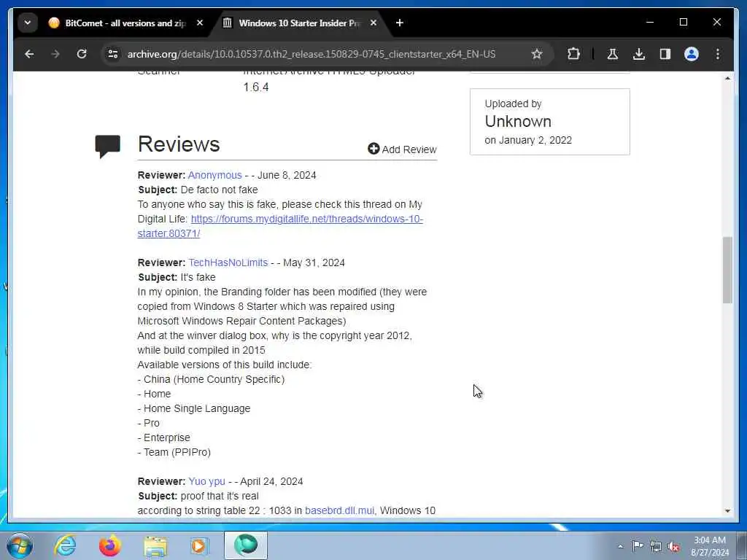The width and height of the screenshot is (747, 560).
Task: Go back to the previous page
Action: 29,54
